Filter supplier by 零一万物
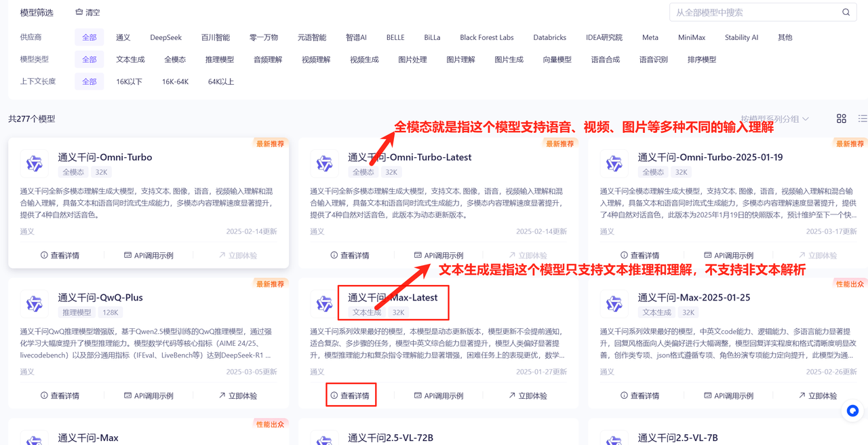Screen dimensions: 868x445 coord(264,37)
